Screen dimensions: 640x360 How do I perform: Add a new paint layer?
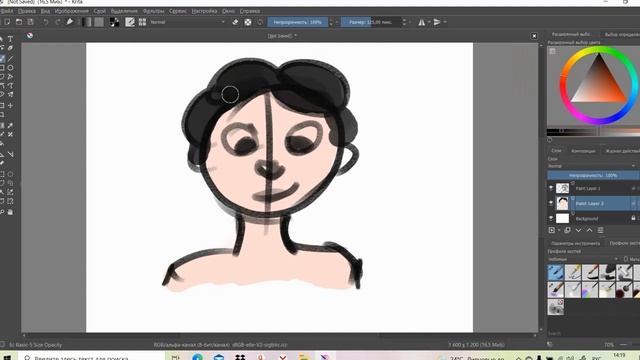point(552,230)
